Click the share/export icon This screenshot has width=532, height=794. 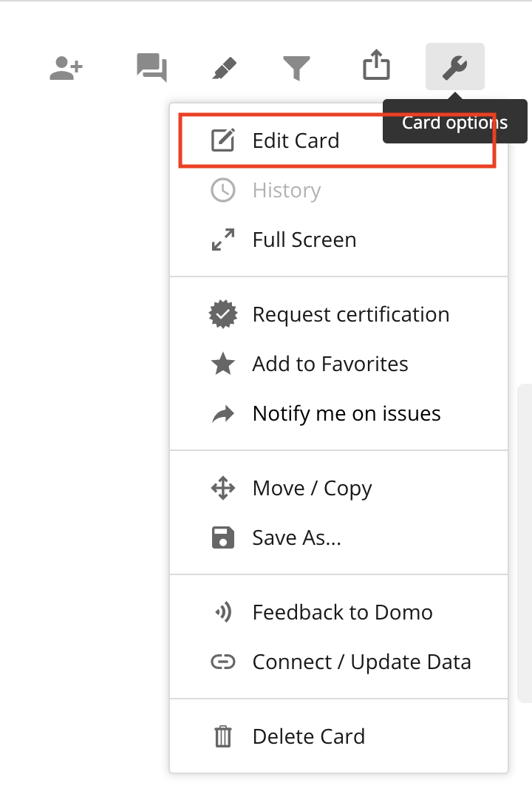coord(376,66)
